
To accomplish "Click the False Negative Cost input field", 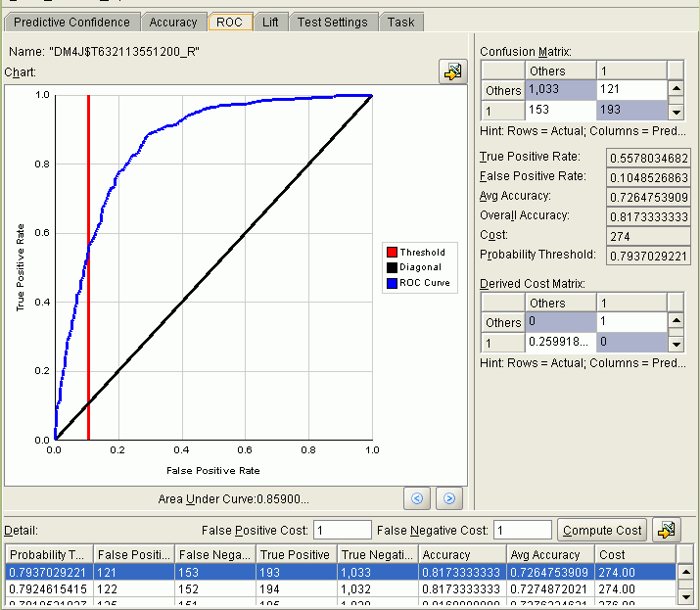I will pyautogui.click(x=523, y=530).
